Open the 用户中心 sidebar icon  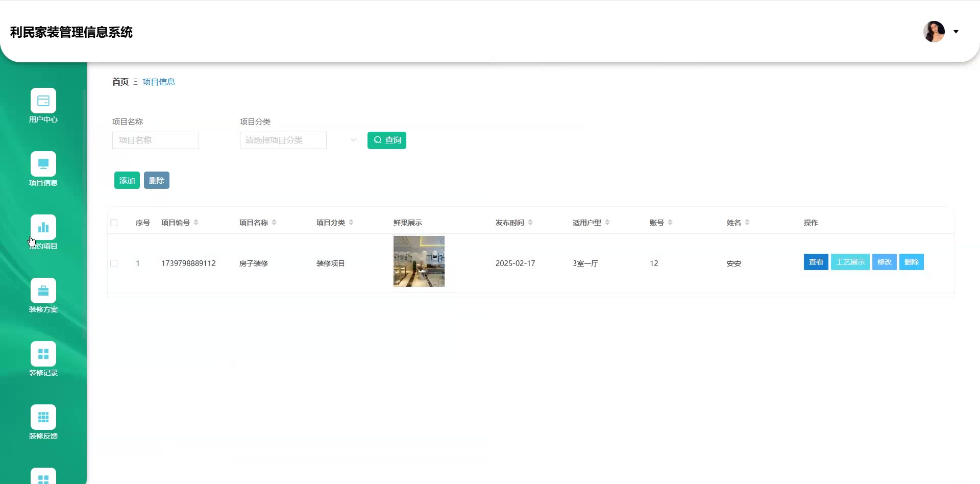[43, 101]
